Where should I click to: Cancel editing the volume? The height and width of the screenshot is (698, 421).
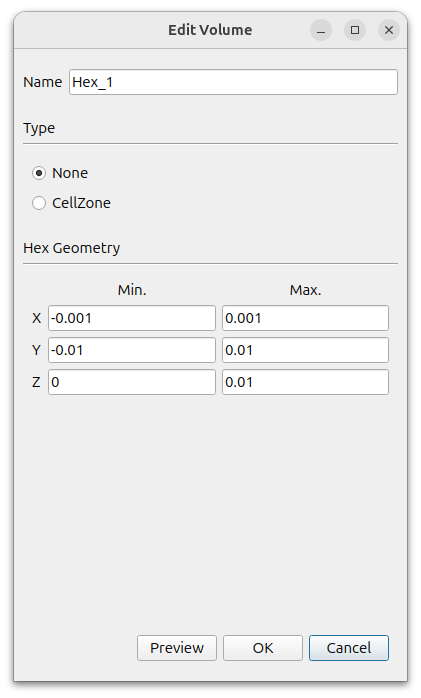click(x=349, y=648)
